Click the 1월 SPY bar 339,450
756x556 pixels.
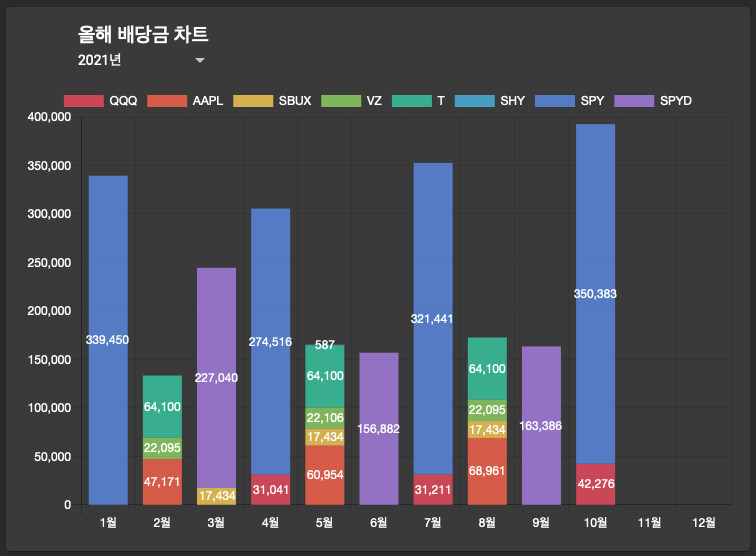tap(108, 340)
